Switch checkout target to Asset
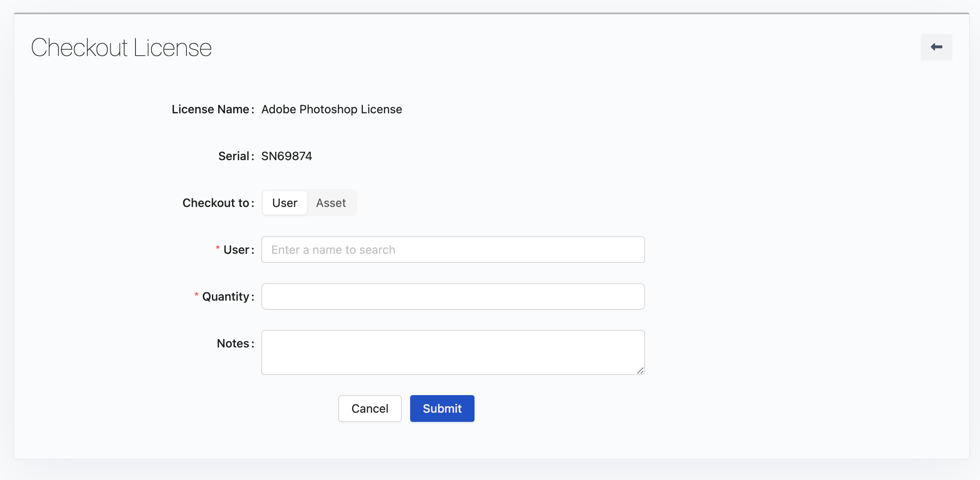Viewport: 980px width, 480px height. 331,203
